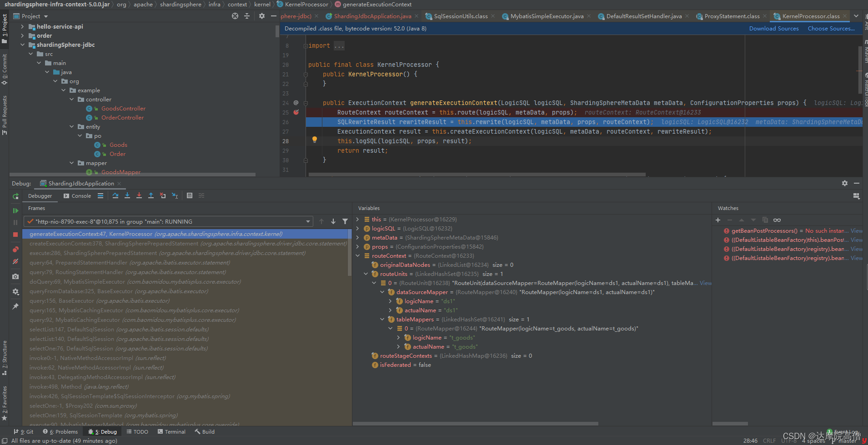
Task: Open Project panel options gear
Action: coord(262,16)
